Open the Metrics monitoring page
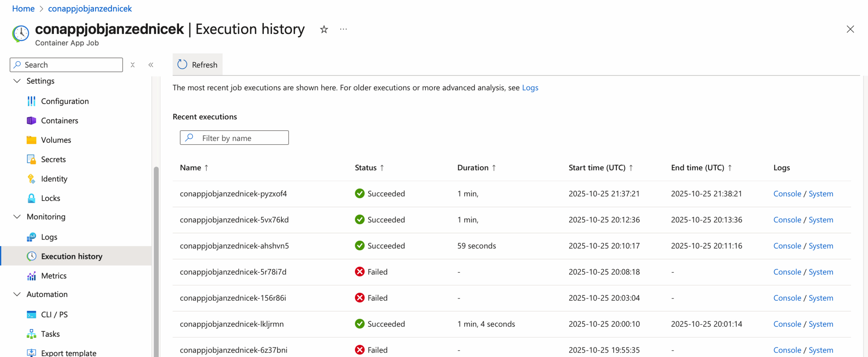The image size is (868, 357). (x=54, y=276)
